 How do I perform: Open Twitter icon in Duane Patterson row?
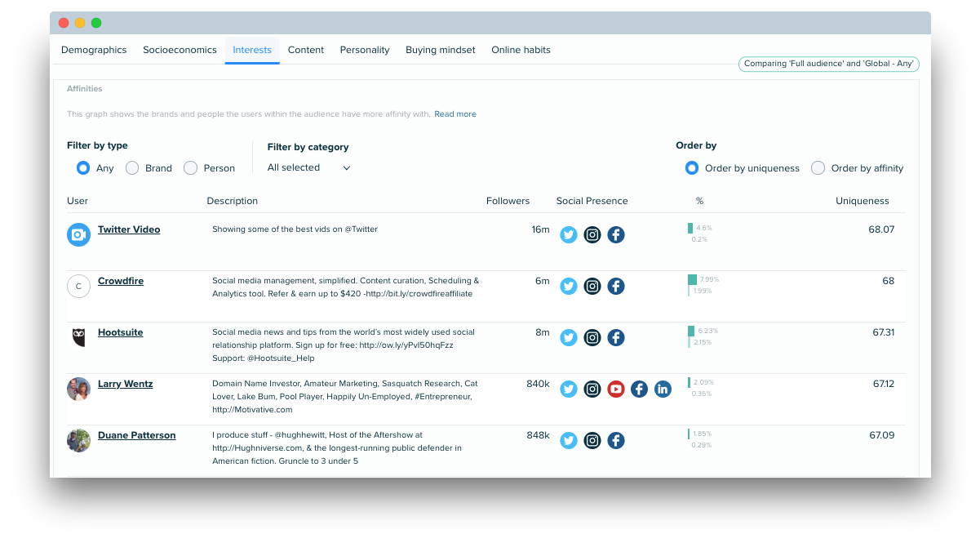point(569,441)
